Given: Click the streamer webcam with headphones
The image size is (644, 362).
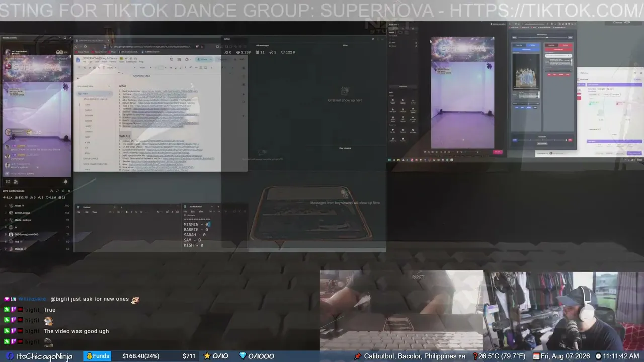Looking at the screenshot, I should coord(564,311).
